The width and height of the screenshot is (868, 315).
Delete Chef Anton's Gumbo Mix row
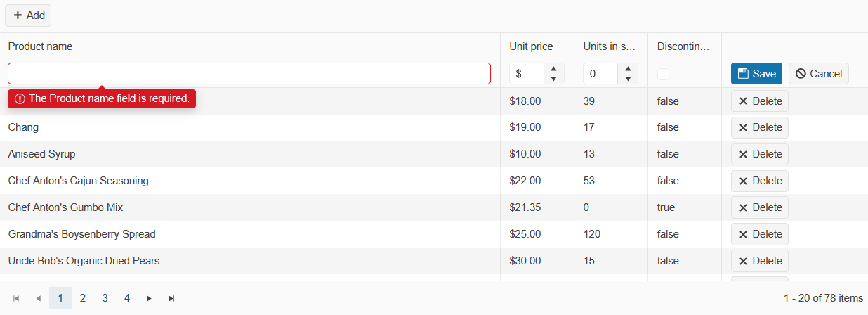coord(759,207)
